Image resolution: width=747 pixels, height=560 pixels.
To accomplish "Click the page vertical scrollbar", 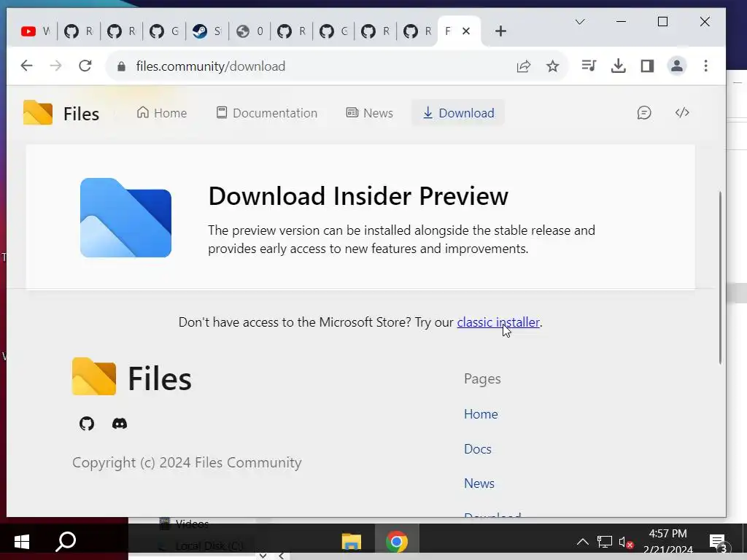I will pos(720,278).
